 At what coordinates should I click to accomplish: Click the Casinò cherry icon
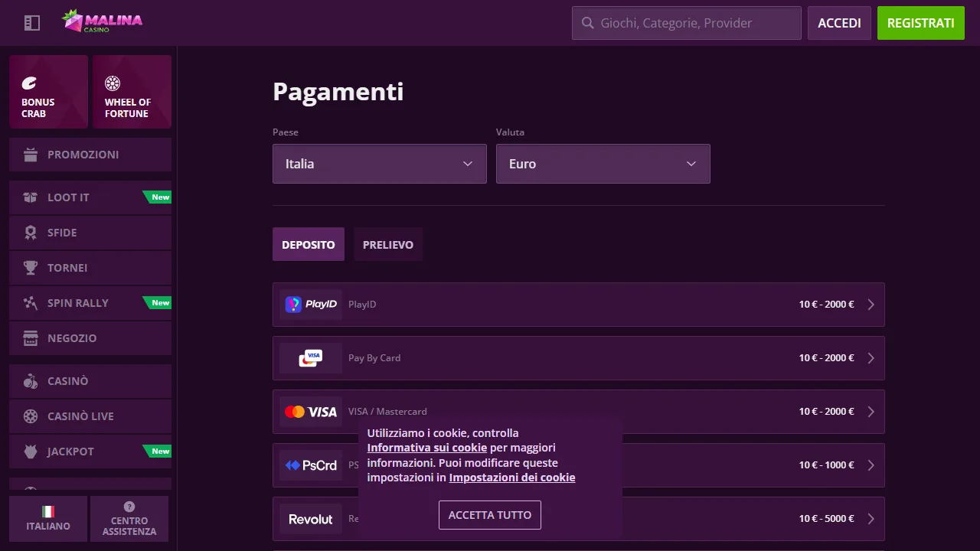[31, 381]
